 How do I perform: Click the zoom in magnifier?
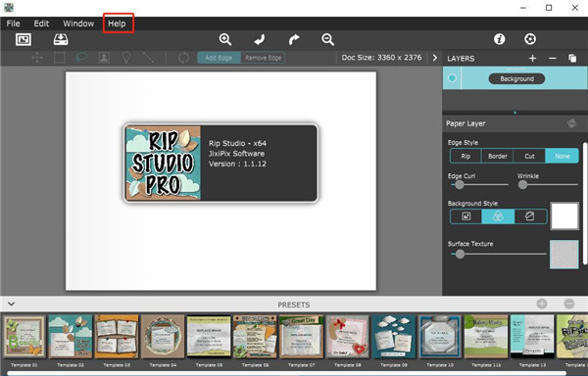click(225, 39)
